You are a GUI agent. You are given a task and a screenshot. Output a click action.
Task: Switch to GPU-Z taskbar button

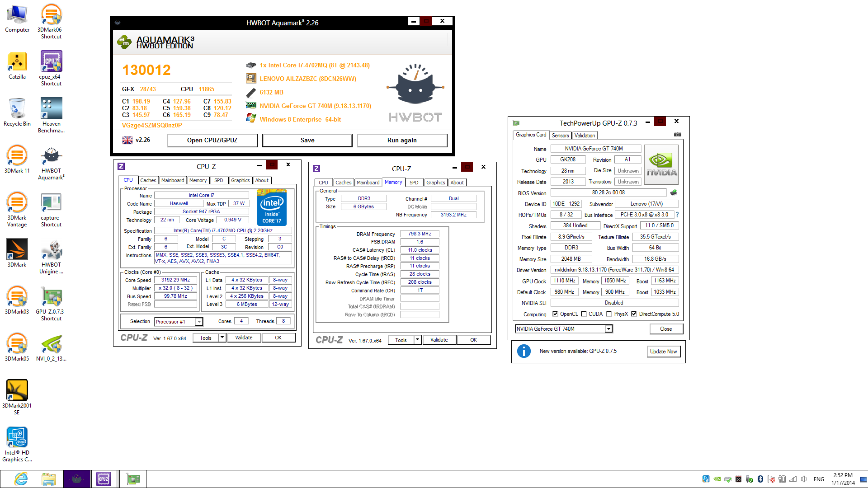(x=133, y=479)
